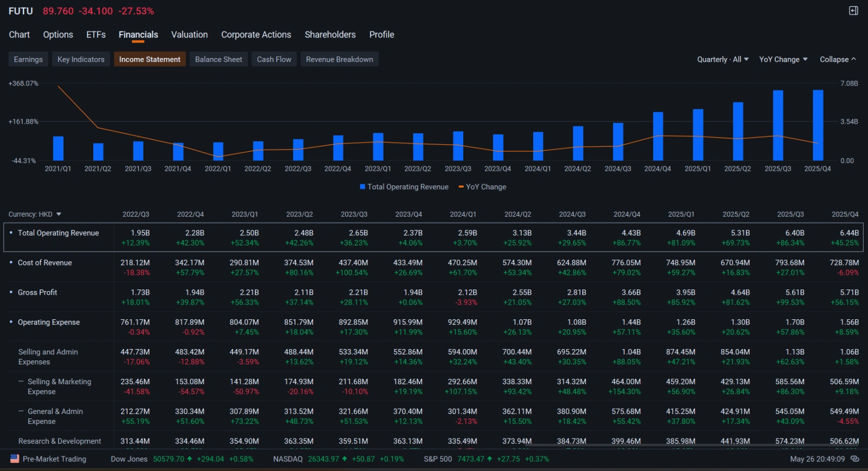Click the 2025/Q4 column header
The width and height of the screenshot is (868, 471).
(x=845, y=214)
